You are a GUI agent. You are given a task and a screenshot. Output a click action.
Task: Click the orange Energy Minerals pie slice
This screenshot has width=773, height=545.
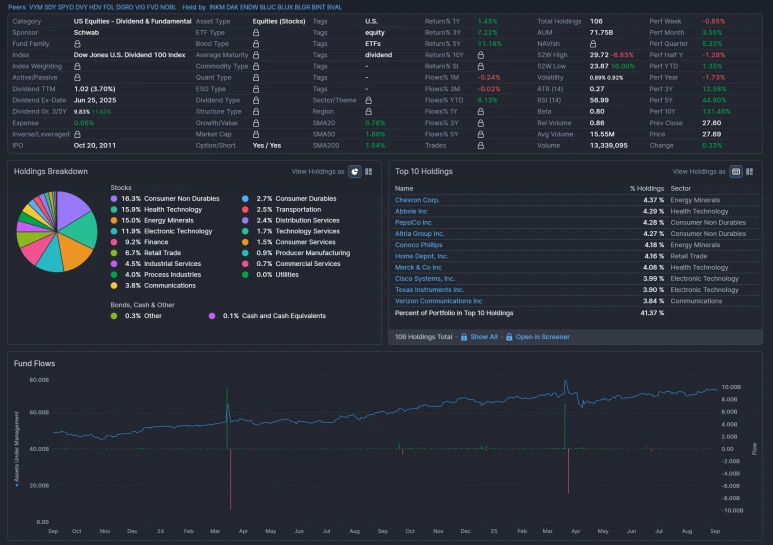point(74,250)
